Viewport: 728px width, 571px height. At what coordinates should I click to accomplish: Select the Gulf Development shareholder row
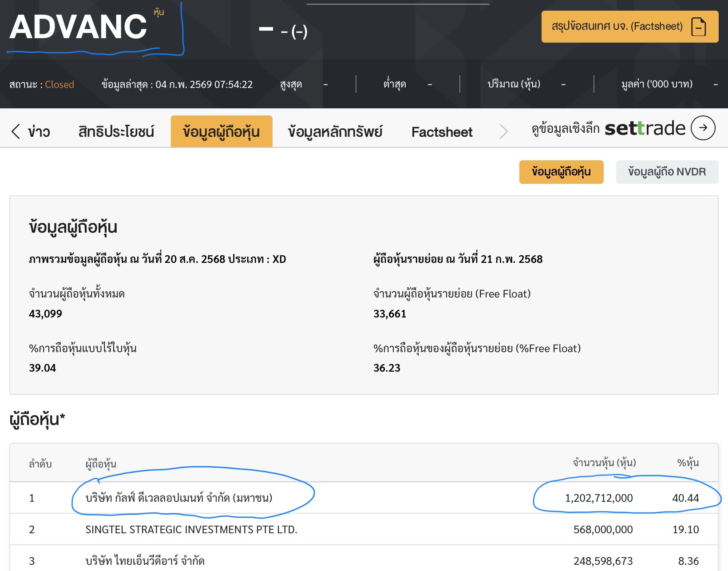coord(179,498)
